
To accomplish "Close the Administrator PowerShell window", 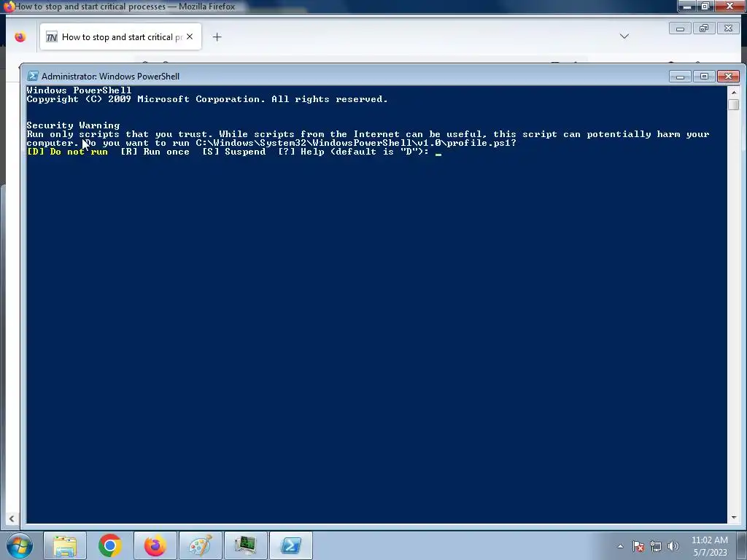I will [729, 76].
